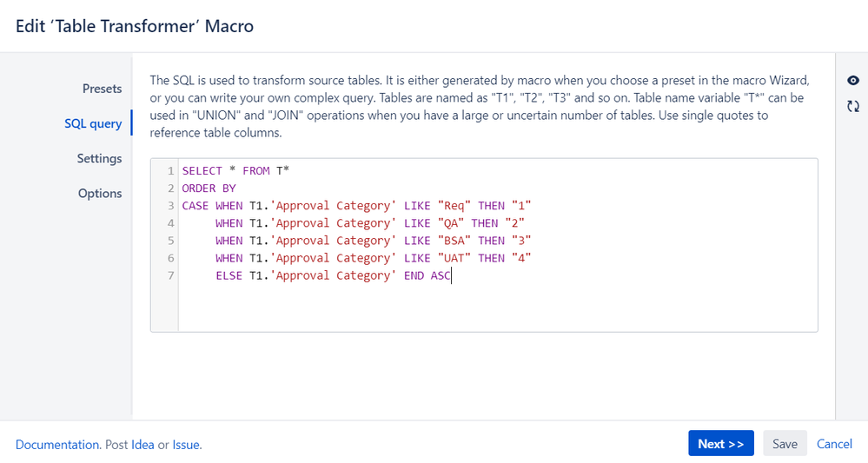Open the Documentation link
The image size is (868, 463).
(x=57, y=444)
